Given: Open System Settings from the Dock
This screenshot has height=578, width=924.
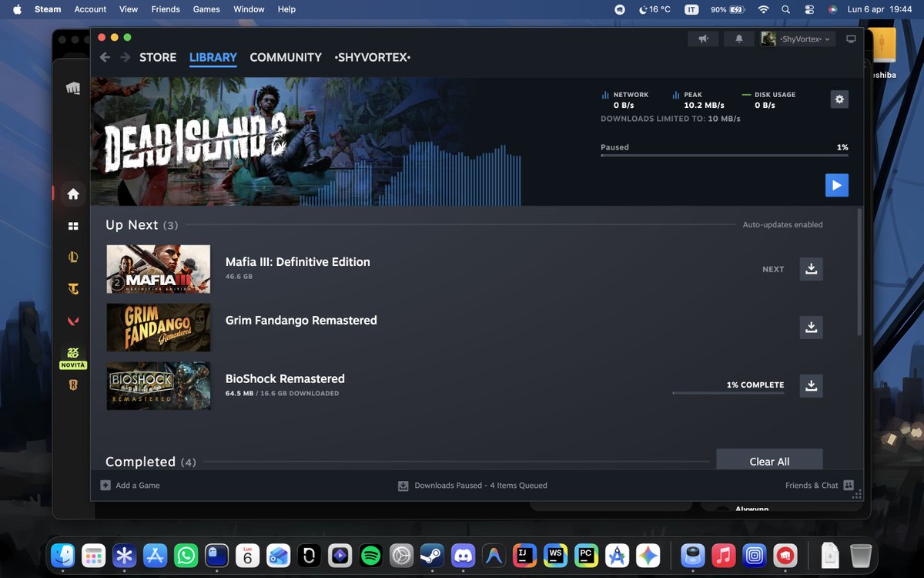Looking at the screenshot, I should click(401, 555).
